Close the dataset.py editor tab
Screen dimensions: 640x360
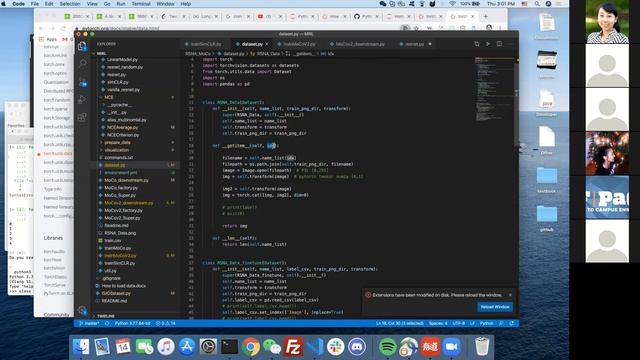click(x=267, y=44)
